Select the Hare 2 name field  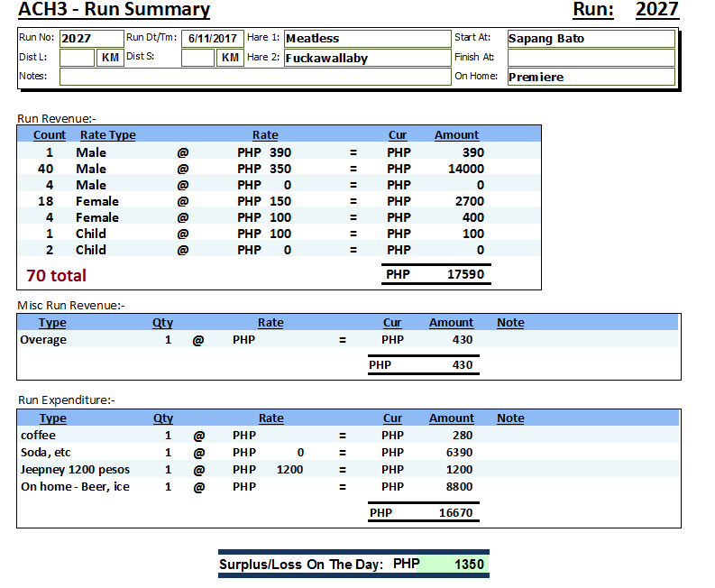367,58
